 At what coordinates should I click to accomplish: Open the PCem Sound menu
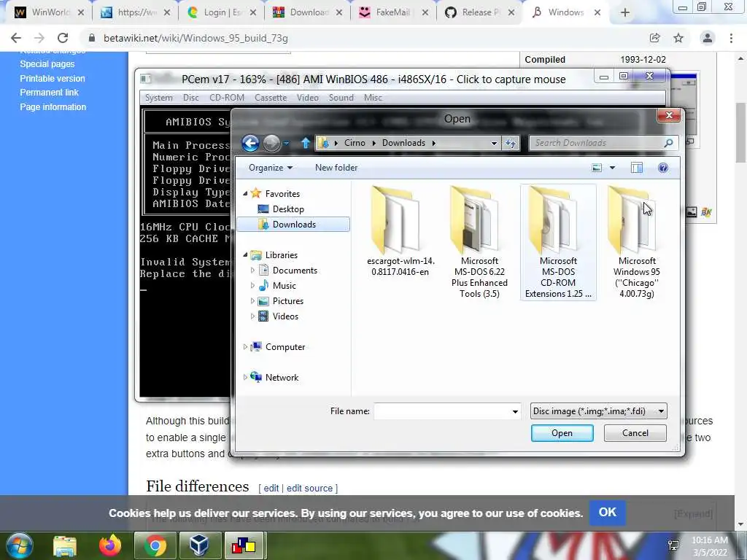click(341, 98)
